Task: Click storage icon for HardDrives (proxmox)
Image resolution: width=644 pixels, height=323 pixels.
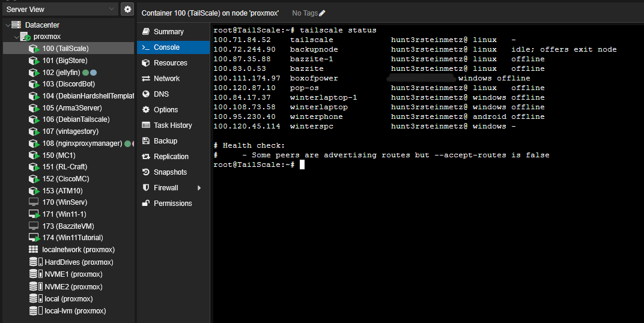Action: click(x=36, y=262)
